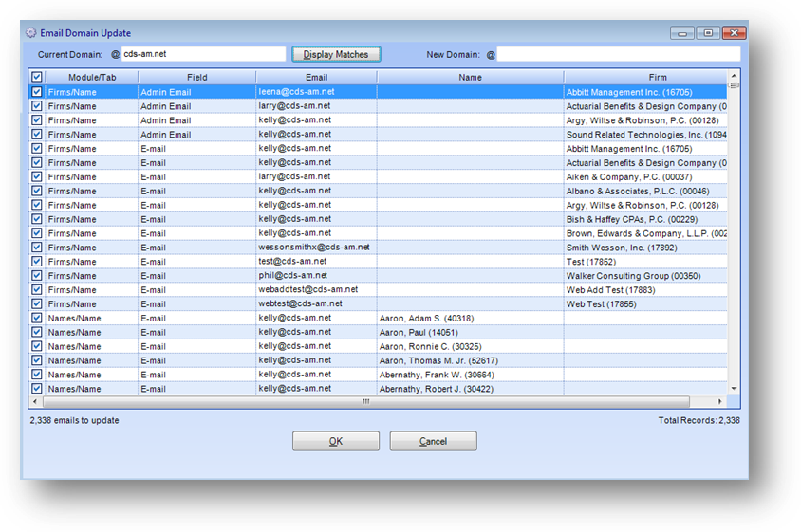Click the vertical scrollbar up arrow
Image resolution: width=801 pixels, height=532 pixels.
click(734, 76)
